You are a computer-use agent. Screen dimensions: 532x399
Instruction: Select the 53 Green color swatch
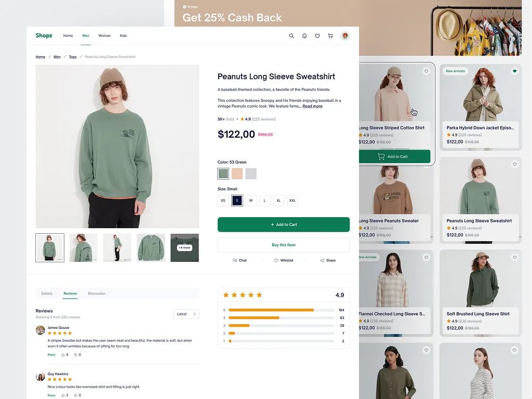point(223,173)
